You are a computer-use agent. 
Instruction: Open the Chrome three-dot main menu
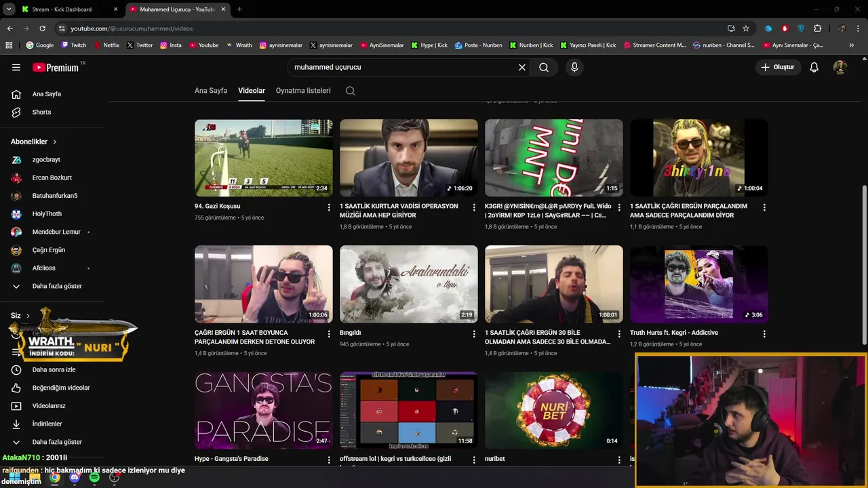[858, 28]
